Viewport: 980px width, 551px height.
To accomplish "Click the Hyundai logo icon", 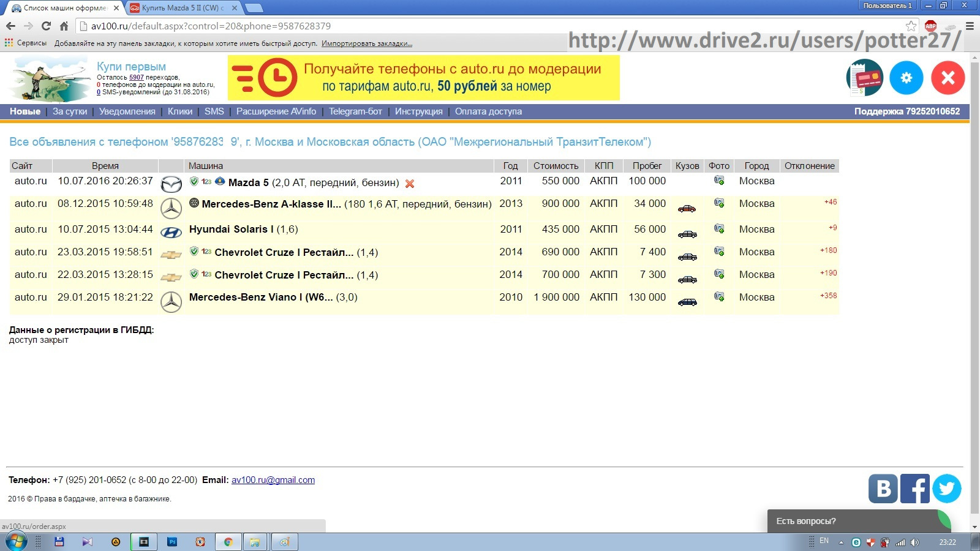I will (171, 233).
